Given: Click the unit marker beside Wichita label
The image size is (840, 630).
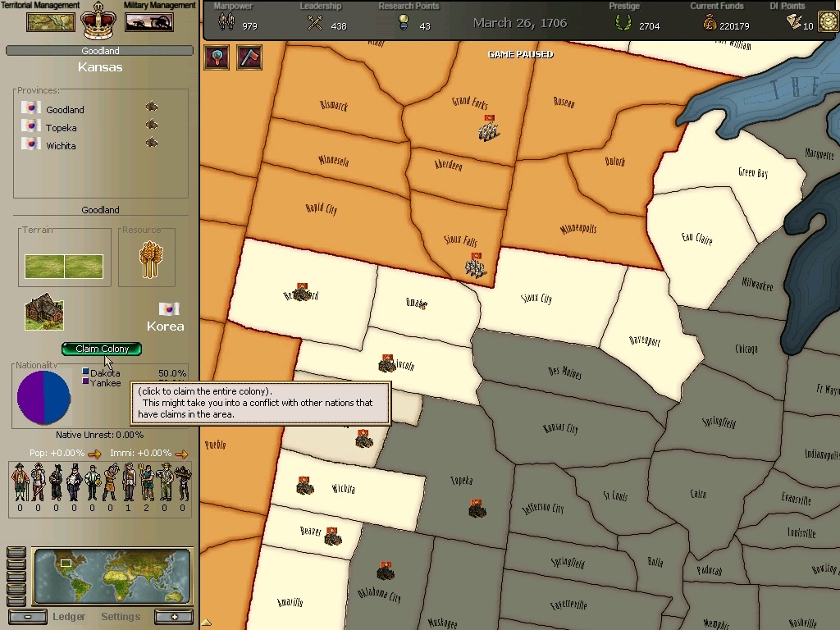Looking at the screenshot, I should tap(305, 486).
